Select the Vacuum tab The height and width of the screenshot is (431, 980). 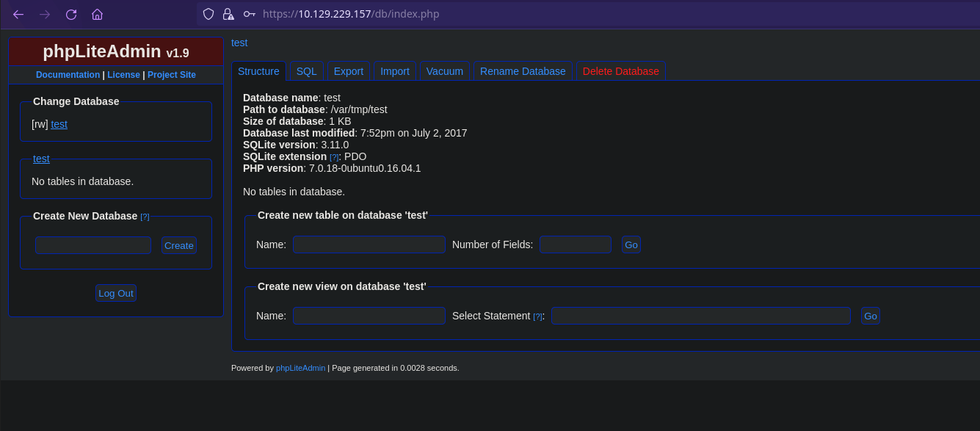(444, 71)
